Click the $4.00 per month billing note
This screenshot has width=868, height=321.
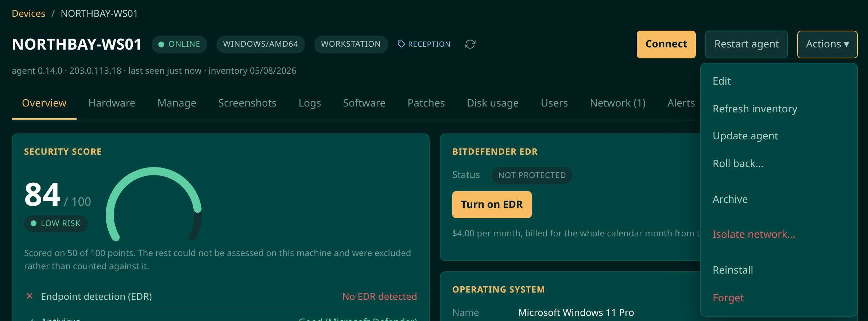click(x=576, y=233)
